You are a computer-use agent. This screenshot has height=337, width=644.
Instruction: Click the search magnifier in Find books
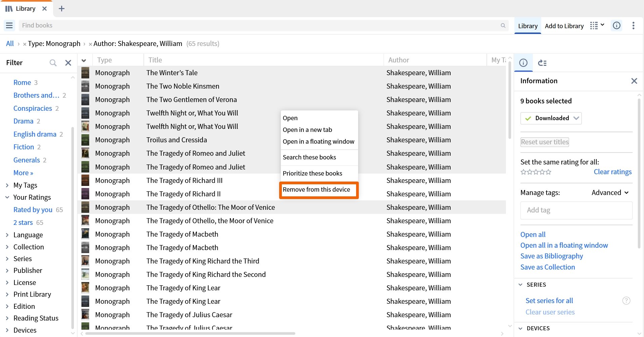(x=503, y=26)
